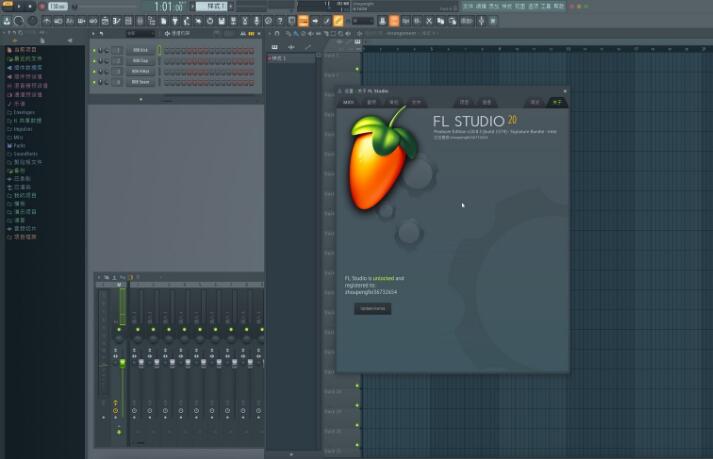Click the metronome icon in the top toolbar

tap(47, 21)
